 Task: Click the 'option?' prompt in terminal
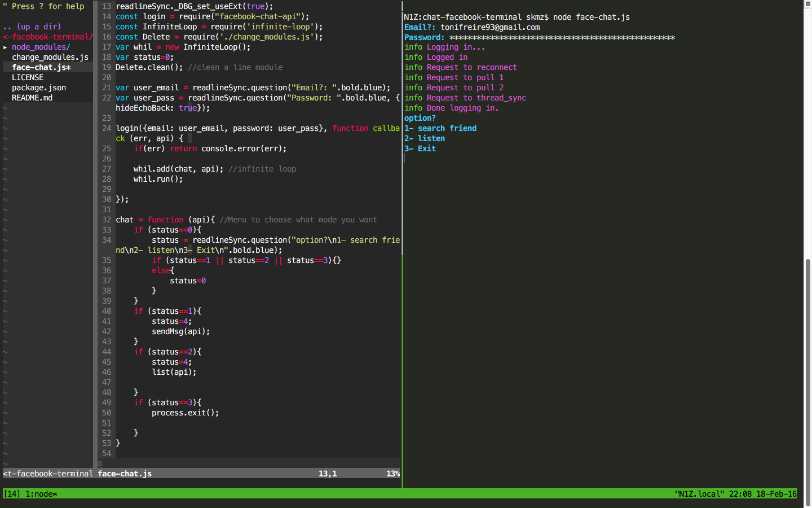[420, 118]
